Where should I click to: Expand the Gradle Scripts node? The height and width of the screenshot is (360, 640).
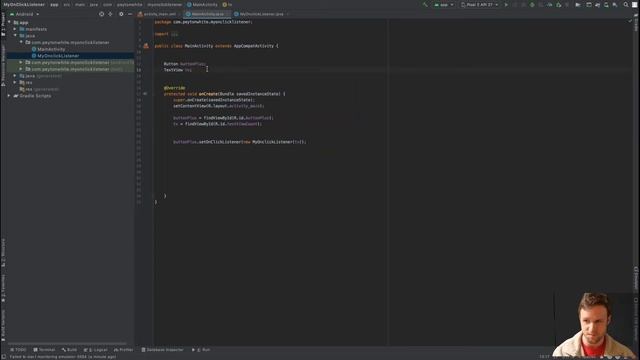[9, 96]
